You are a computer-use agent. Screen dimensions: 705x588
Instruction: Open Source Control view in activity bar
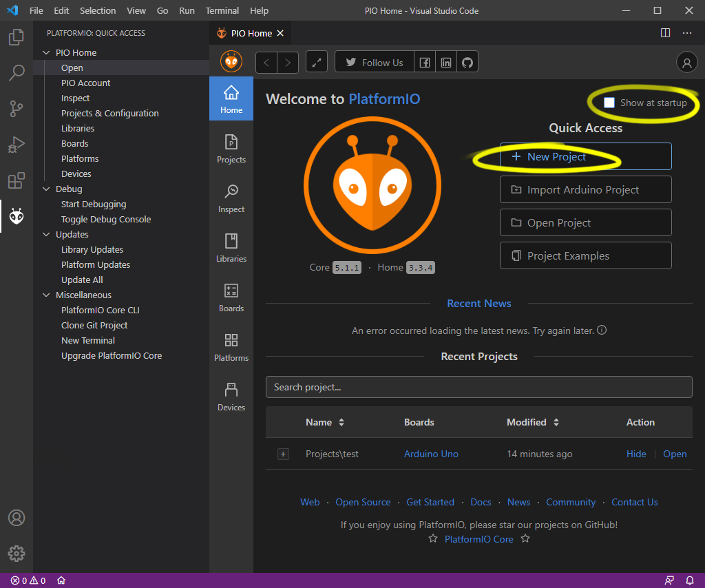coord(17,108)
